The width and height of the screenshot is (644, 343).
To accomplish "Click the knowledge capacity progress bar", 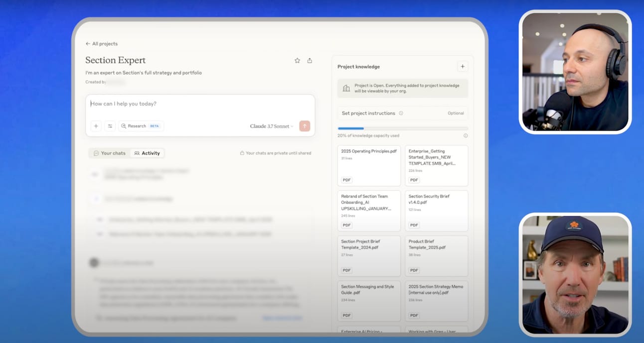I will pos(403,128).
